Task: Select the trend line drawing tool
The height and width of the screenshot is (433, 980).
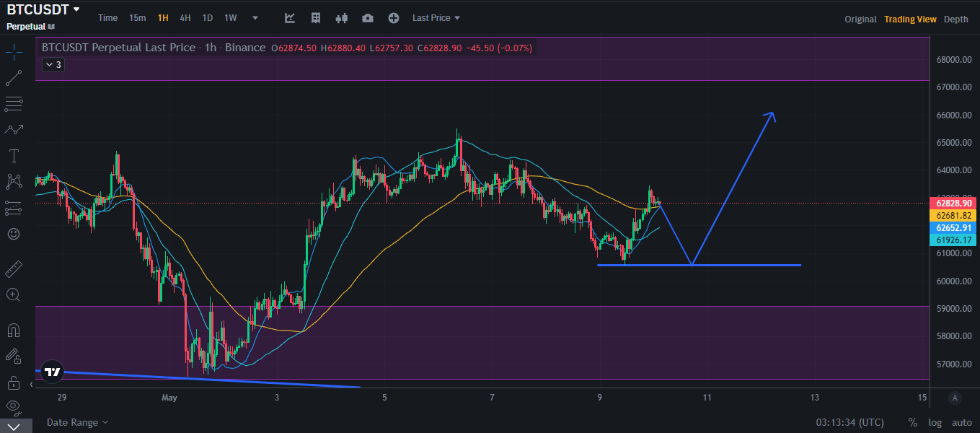Action: (x=13, y=78)
